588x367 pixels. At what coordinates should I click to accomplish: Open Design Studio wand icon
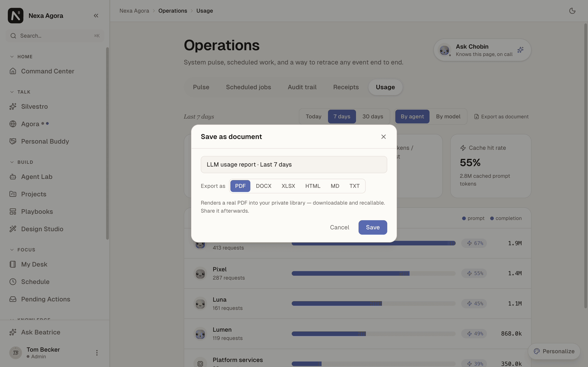(x=13, y=229)
